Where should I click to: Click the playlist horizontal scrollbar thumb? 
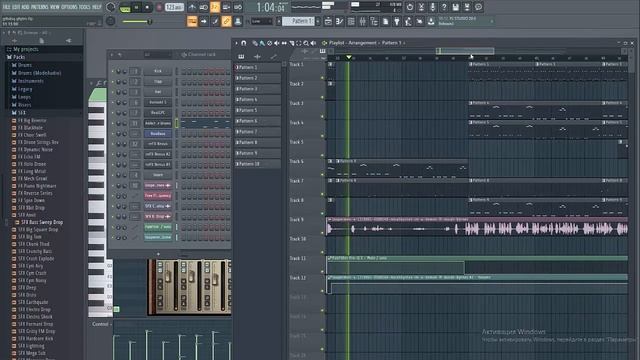tap(465, 51)
